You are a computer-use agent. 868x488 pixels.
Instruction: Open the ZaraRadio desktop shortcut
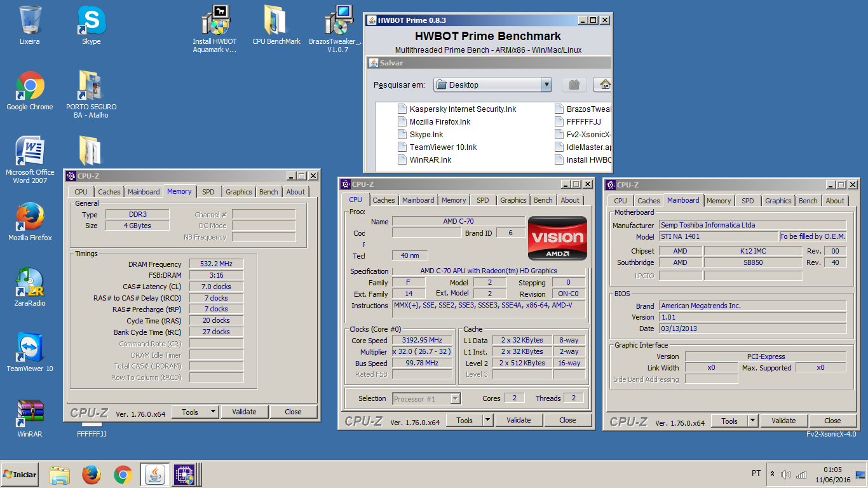coord(30,287)
